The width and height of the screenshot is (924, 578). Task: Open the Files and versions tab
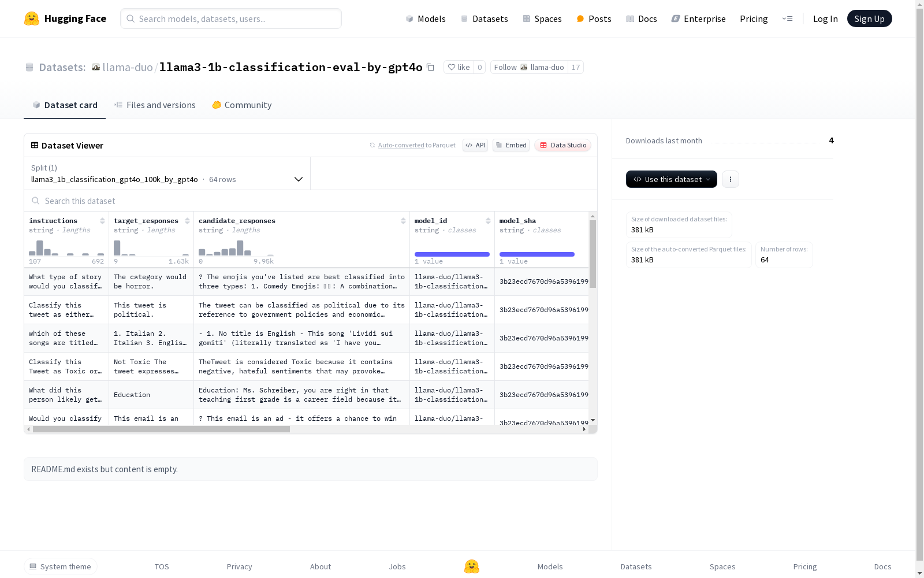point(155,105)
